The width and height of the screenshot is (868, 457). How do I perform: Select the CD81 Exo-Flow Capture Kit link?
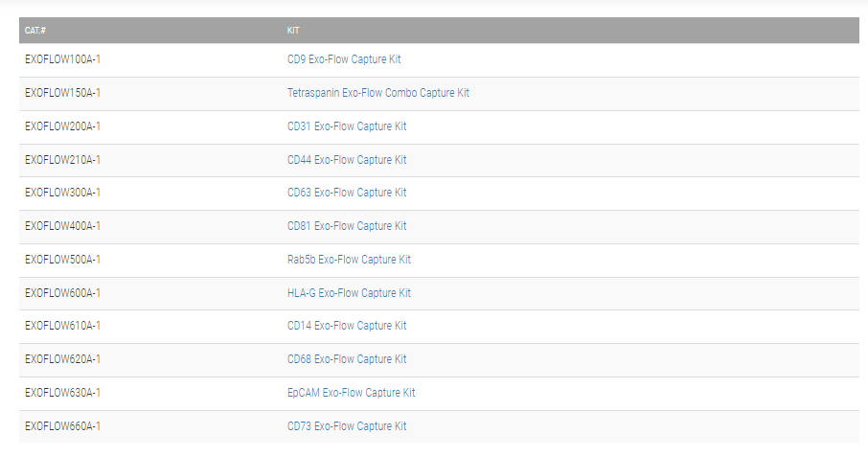347,226
